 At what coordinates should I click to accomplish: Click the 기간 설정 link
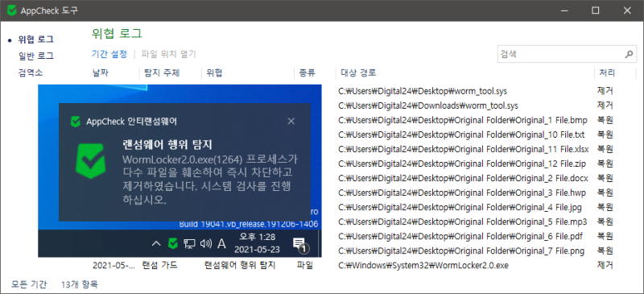pos(109,54)
